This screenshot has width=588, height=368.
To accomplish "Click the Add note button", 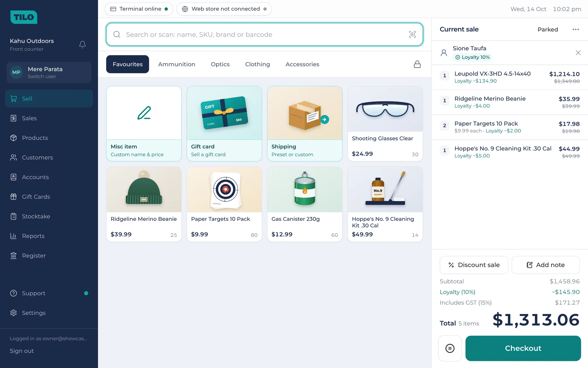I will pos(546,265).
